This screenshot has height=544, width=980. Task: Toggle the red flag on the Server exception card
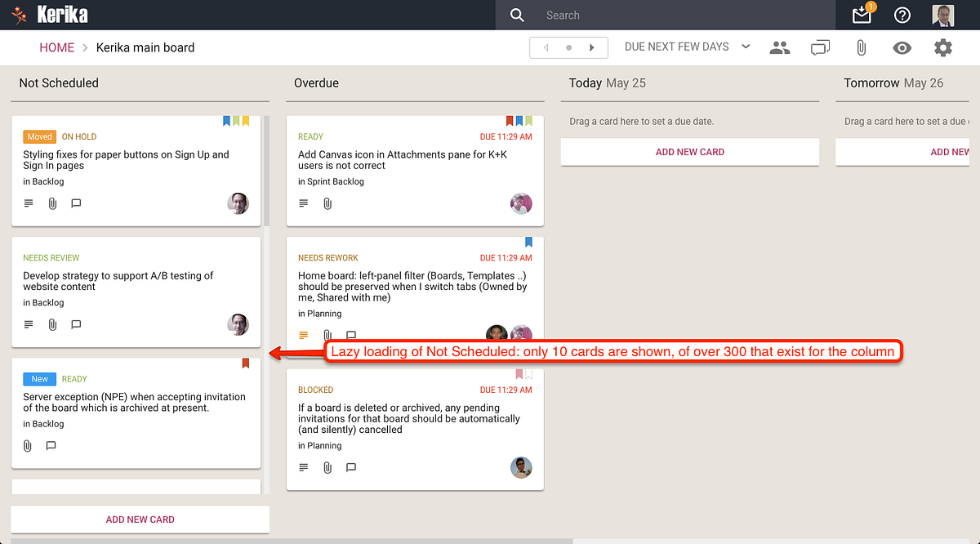tap(246, 363)
